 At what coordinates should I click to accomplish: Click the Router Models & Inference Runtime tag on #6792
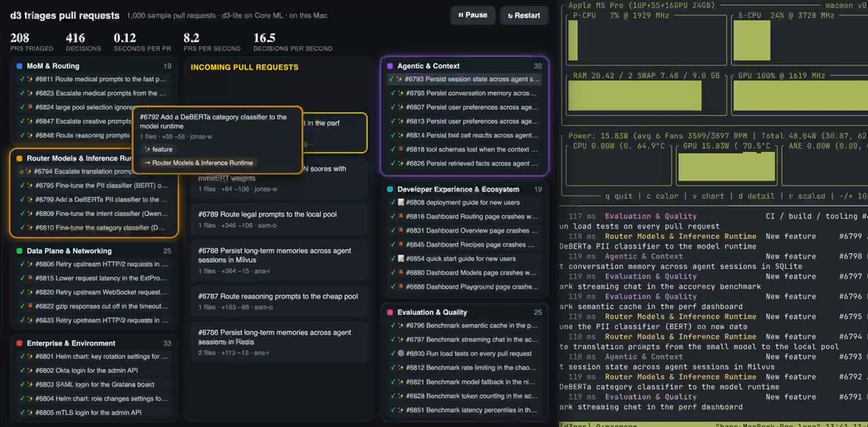coord(198,163)
